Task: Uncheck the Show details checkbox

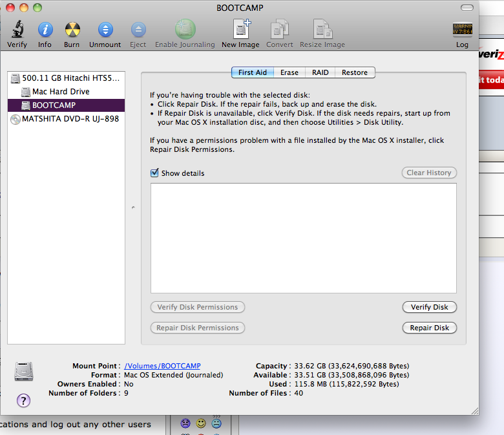Action: tap(154, 173)
